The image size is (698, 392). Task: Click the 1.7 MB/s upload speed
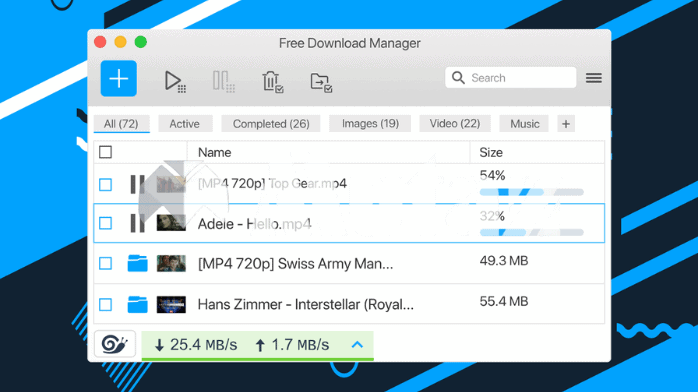[x=292, y=345]
